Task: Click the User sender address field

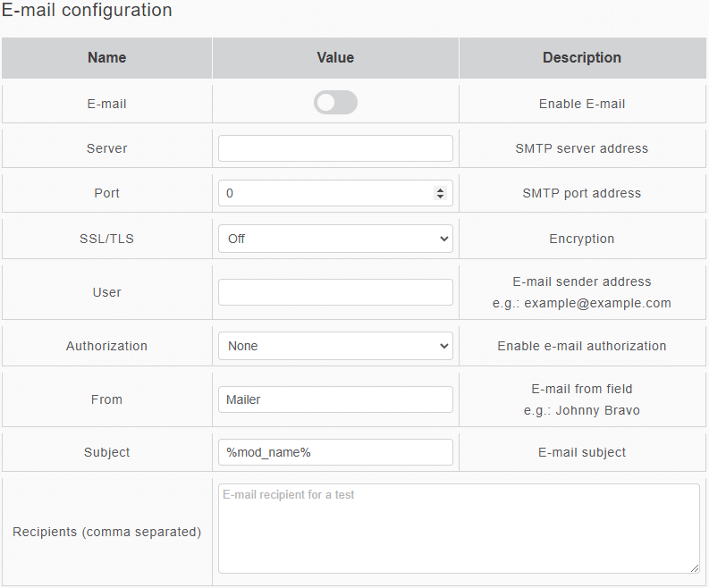Action: (335, 292)
